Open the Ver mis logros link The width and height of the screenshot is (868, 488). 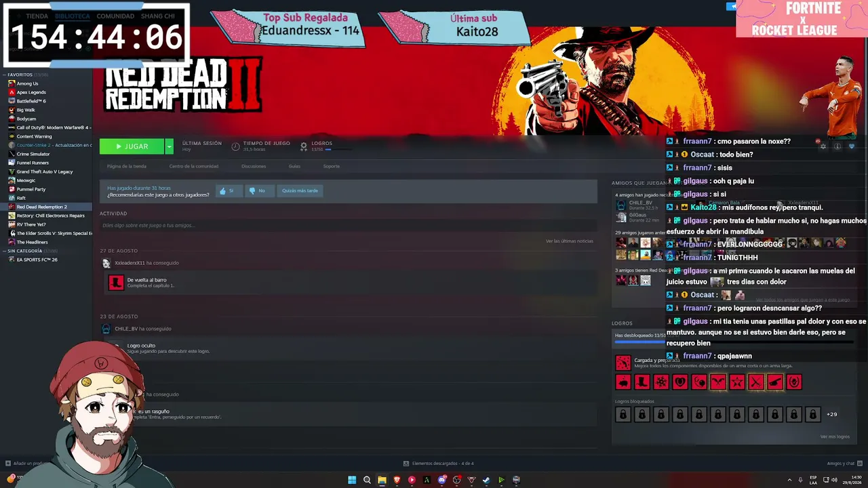pyautogui.click(x=835, y=436)
